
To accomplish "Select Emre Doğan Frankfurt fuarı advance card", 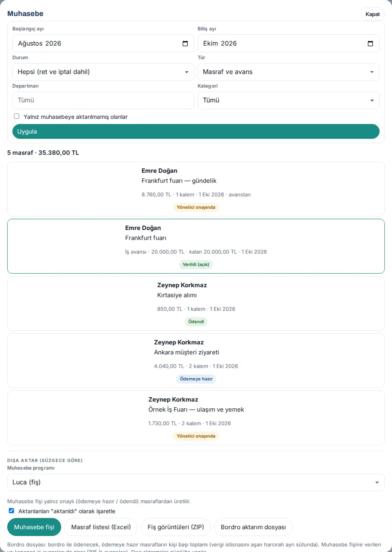I will tap(196, 246).
